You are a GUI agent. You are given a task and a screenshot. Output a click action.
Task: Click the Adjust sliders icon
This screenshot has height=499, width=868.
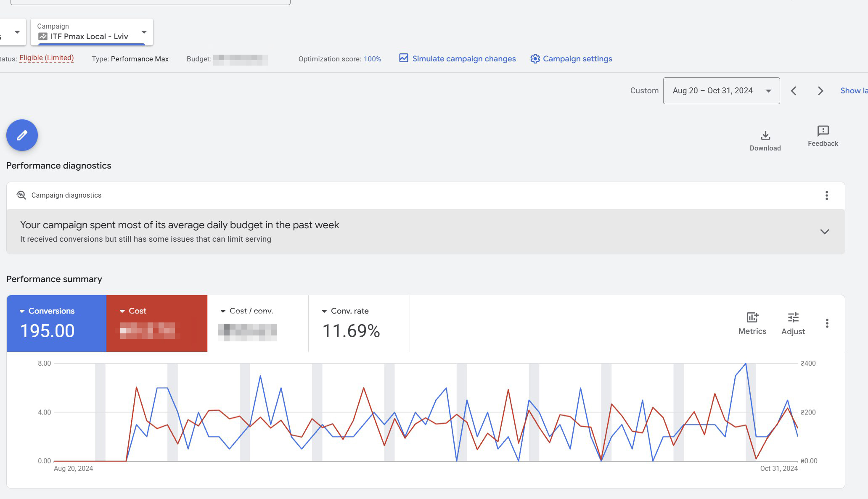click(x=793, y=317)
